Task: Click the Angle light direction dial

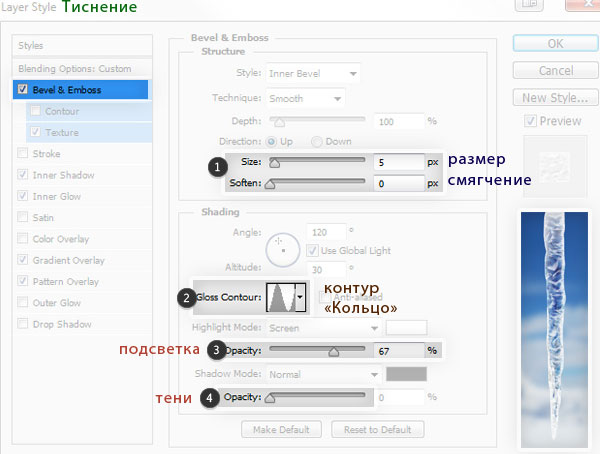Action: (x=283, y=250)
